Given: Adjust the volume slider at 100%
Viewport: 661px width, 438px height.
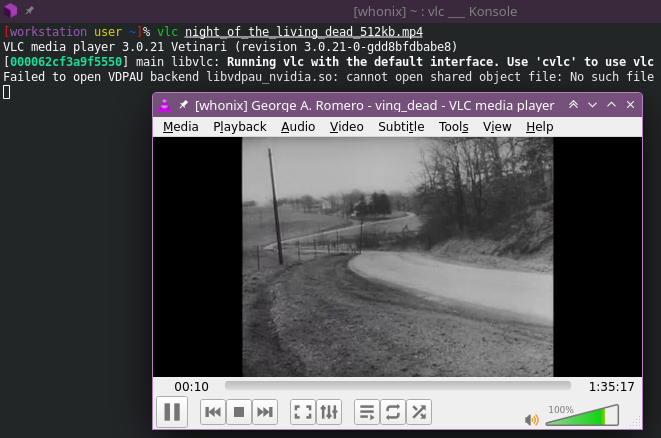Looking at the screenshot, I should pos(582,415).
